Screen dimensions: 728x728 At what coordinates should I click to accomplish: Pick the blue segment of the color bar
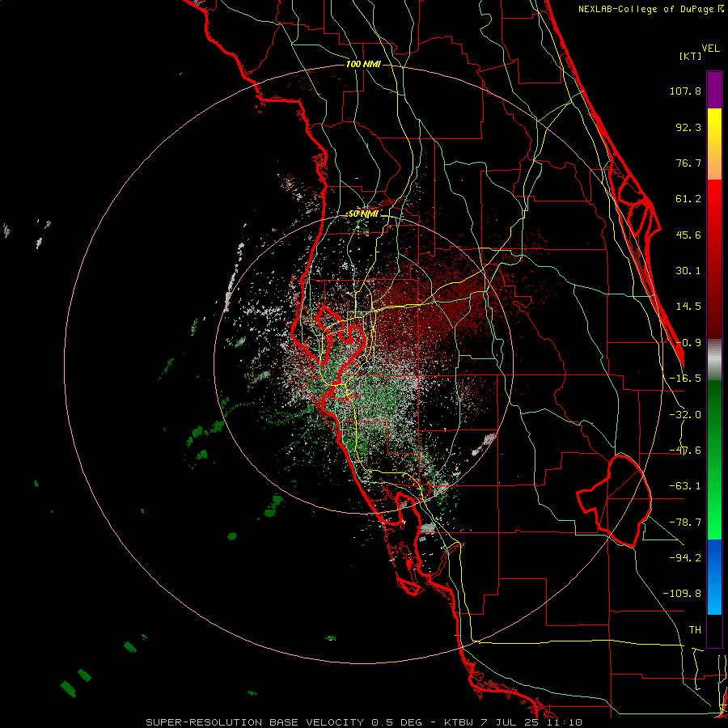714,577
